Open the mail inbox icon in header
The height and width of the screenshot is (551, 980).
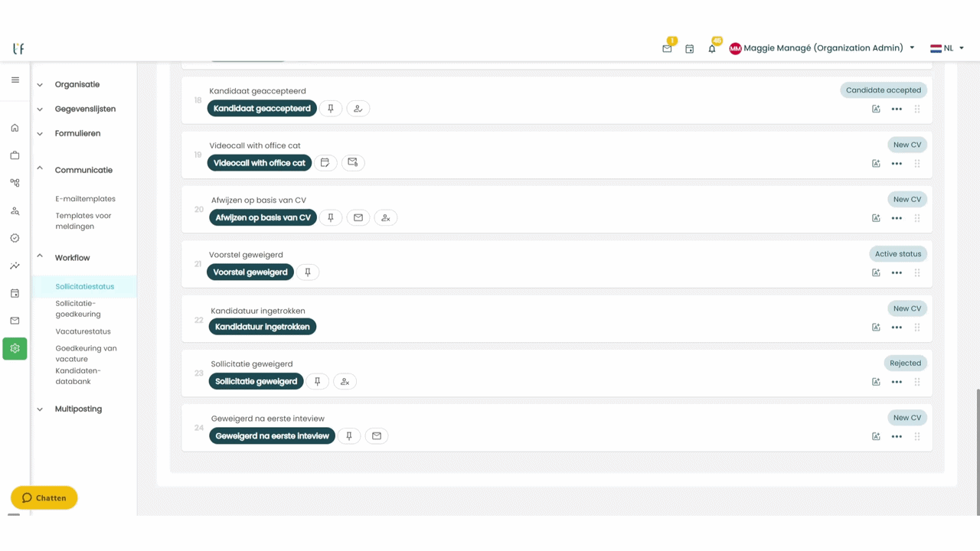667,48
